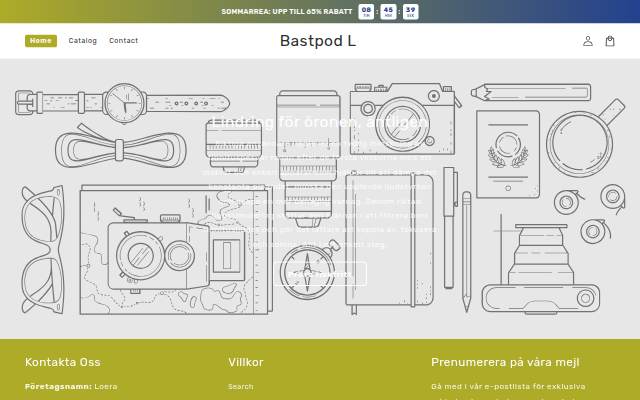Click the countdown seconds box showing 39
This screenshot has height=400, width=640.
click(410, 11)
